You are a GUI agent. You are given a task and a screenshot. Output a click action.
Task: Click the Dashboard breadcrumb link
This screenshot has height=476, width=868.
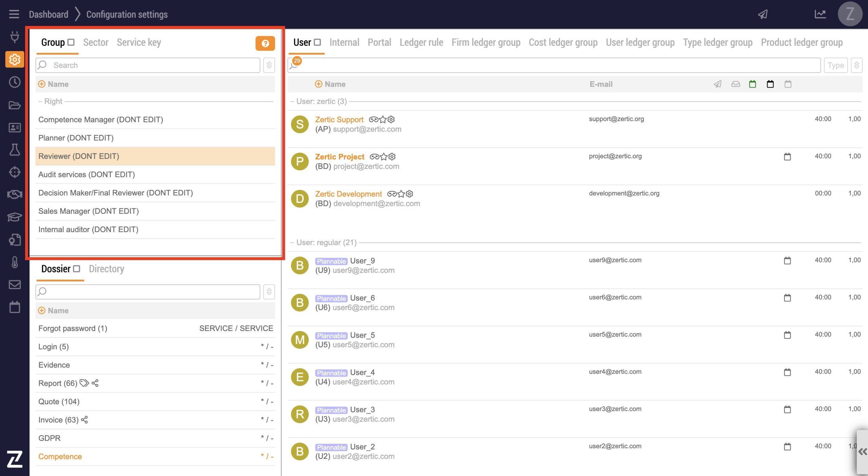pos(48,14)
